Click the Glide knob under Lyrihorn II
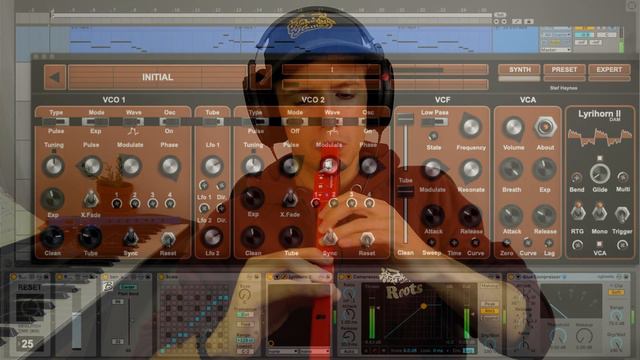This screenshot has height=360, width=640. (x=600, y=173)
